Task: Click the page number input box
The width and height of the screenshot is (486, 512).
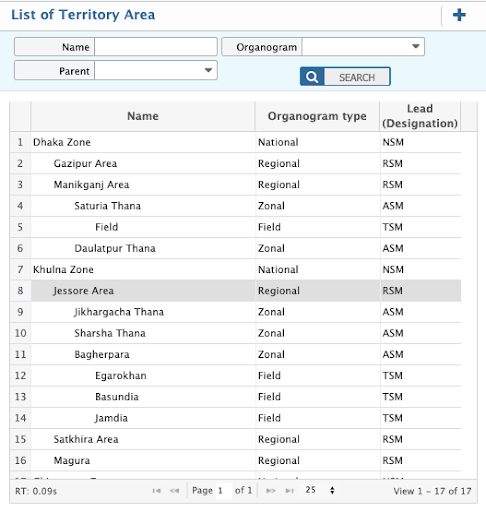Action: 224,490
